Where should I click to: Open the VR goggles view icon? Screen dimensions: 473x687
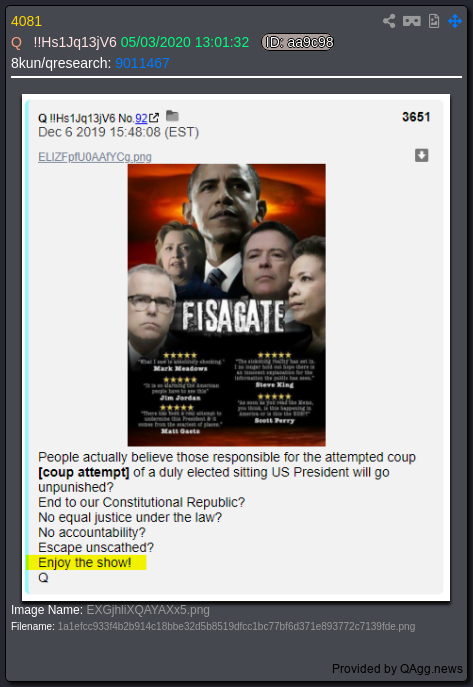[412, 21]
